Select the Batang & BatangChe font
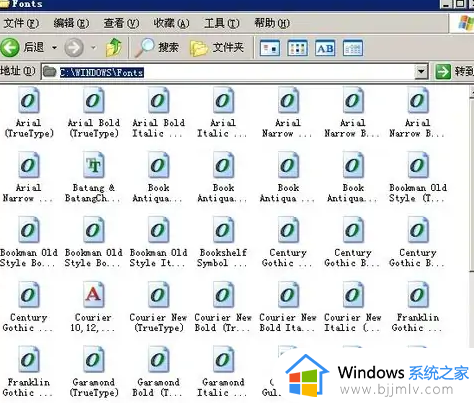Viewport: 474px width, 403px height. 93,177
